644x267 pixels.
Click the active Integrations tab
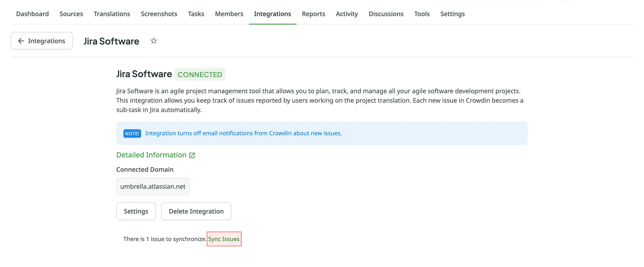[x=272, y=14]
